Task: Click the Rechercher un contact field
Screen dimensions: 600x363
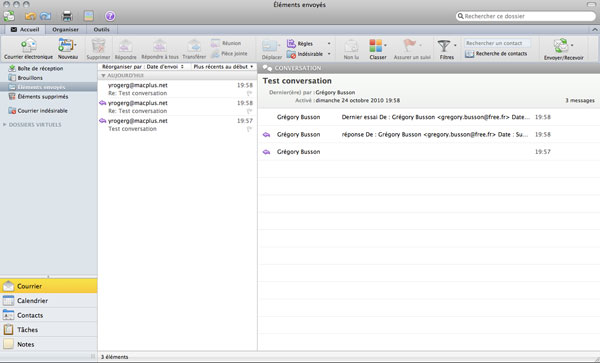Action: pyautogui.click(x=497, y=43)
